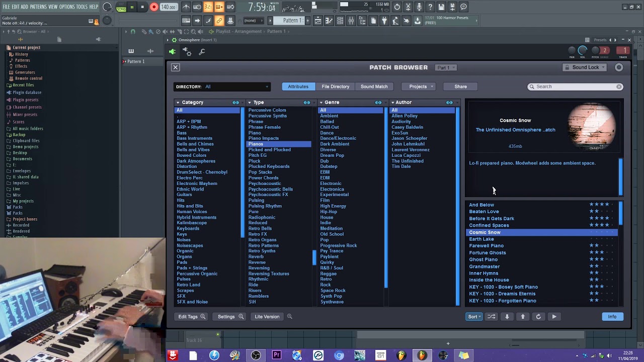644x362 pixels.
Task: Open the DIRECTORY dropdown
Action: coord(222,86)
